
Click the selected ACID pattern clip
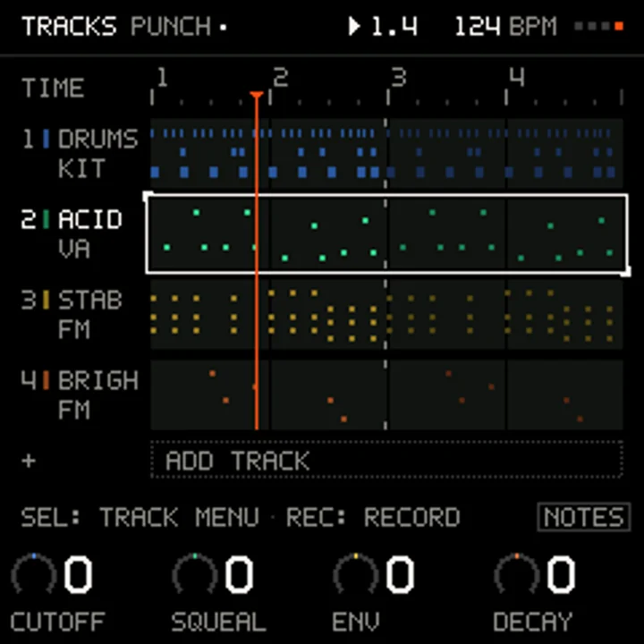[386, 234]
